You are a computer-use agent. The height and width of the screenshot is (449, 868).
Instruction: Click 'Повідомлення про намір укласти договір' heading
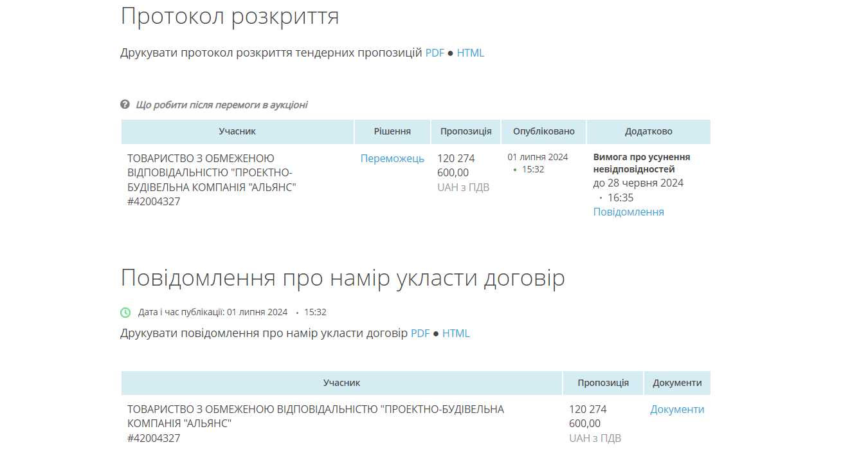(343, 278)
